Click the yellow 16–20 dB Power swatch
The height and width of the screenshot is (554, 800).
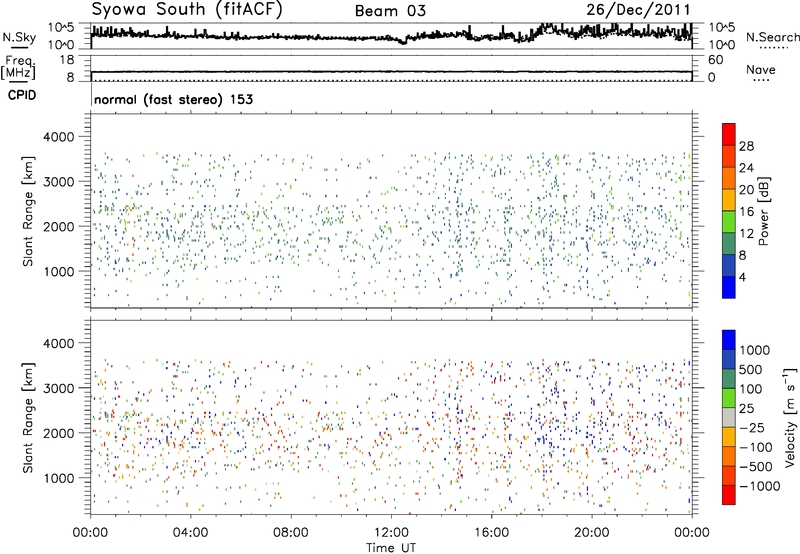pyautogui.click(x=729, y=200)
